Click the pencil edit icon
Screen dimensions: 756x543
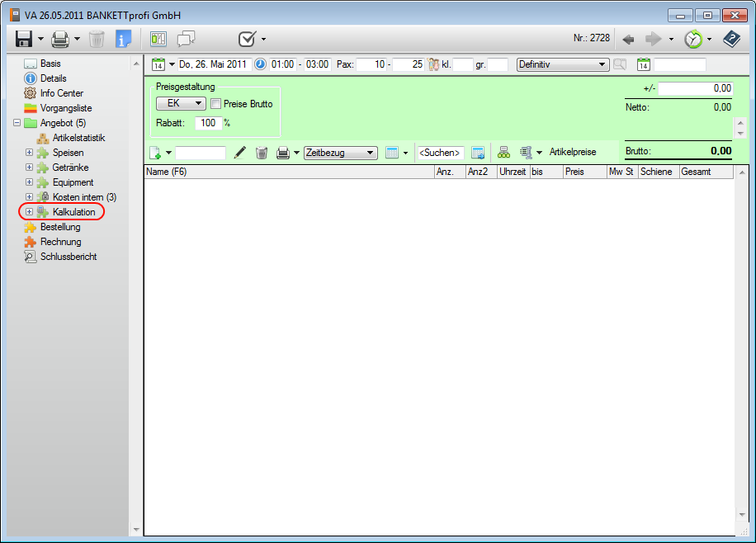pyautogui.click(x=240, y=153)
